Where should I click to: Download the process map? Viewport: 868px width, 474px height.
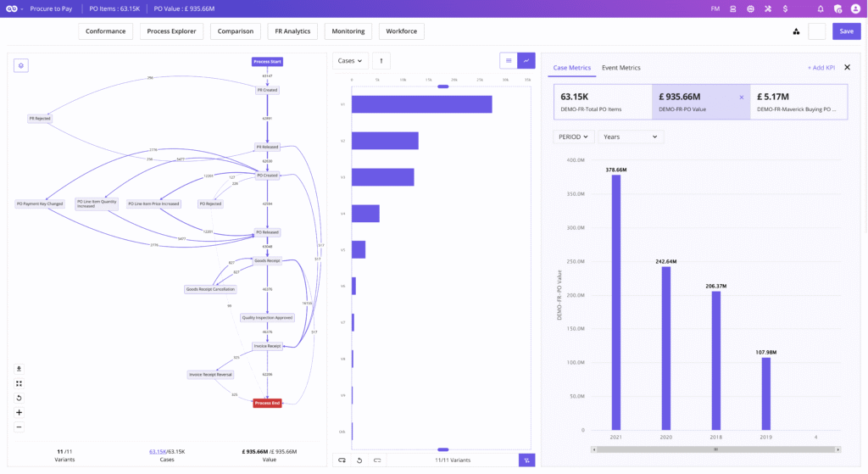19,369
